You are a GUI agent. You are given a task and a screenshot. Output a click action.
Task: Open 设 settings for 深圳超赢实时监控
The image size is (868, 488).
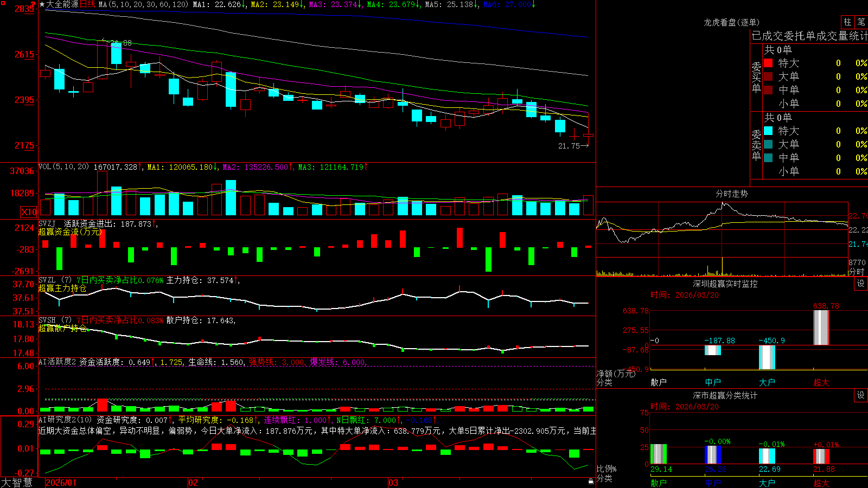point(861,284)
